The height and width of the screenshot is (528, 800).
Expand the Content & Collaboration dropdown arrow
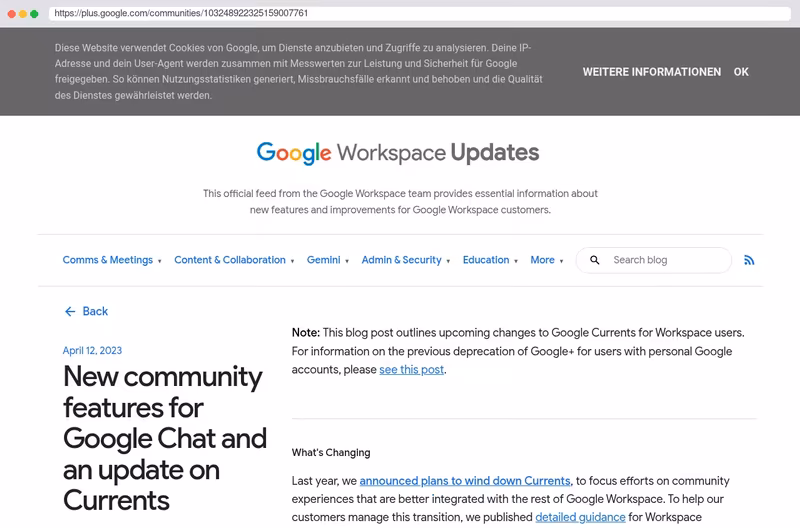point(292,261)
